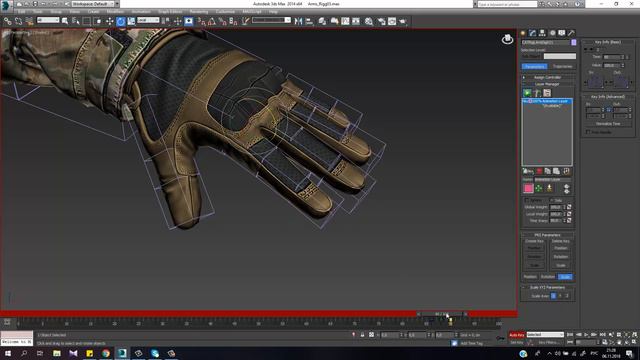Image resolution: width=640 pixels, height=360 pixels.
Task: Switch to the Create command panel tab
Action: pos(523,33)
